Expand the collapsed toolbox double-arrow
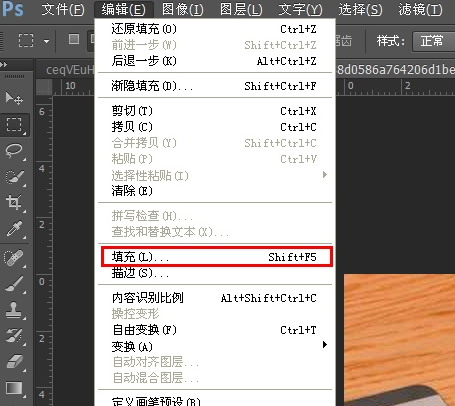 pos(4,64)
